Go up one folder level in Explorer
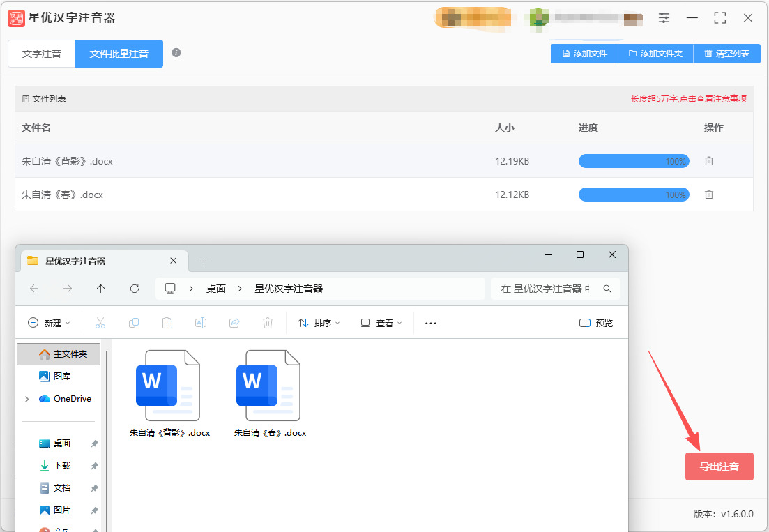 point(101,289)
